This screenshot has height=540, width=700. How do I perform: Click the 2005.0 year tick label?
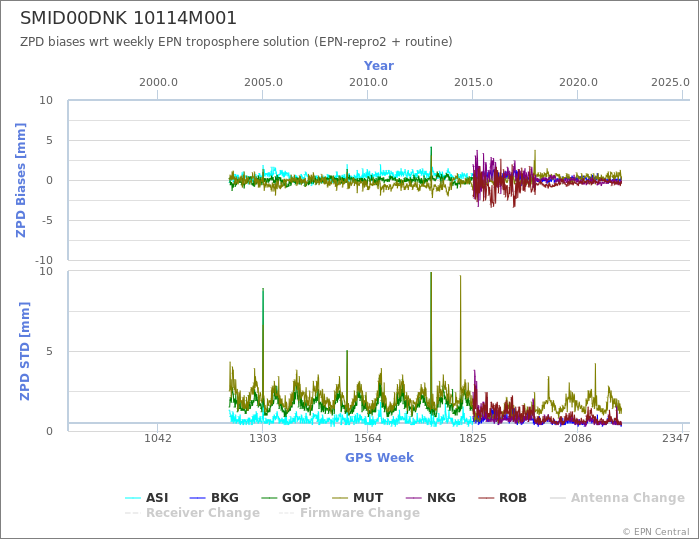coord(263,83)
